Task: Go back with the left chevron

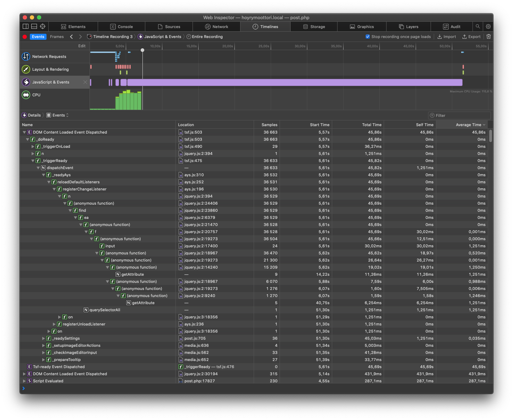Action: [x=71, y=37]
